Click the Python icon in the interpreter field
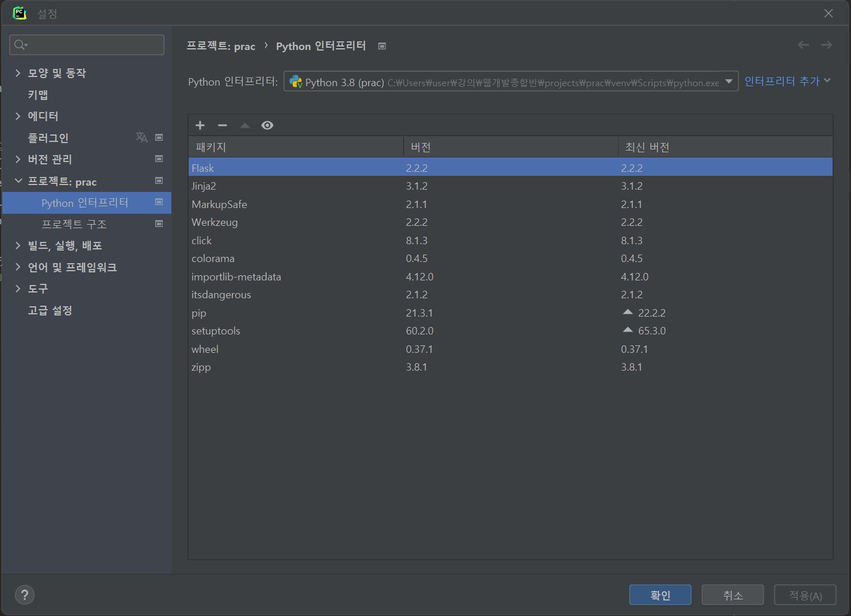The height and width of the screenshot is (616, 851). pos(296,82)
